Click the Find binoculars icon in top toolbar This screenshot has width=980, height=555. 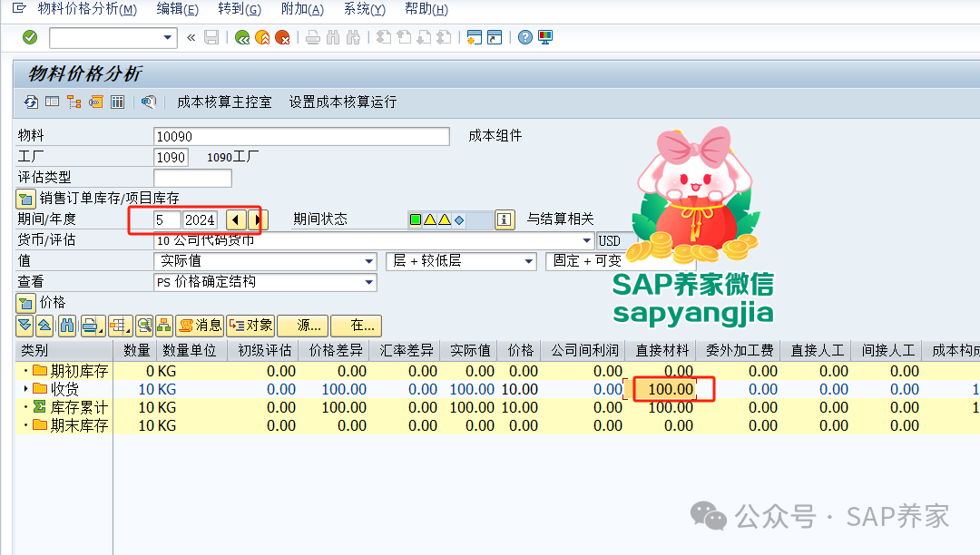(333, 37)
